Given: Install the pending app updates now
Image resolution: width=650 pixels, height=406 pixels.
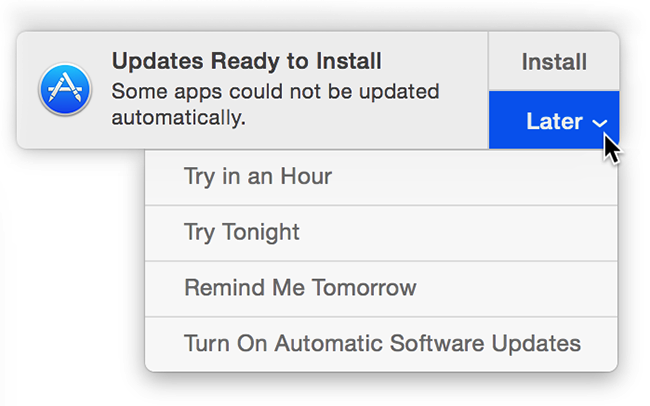Looking at the screenshot, I should point(553,62).
